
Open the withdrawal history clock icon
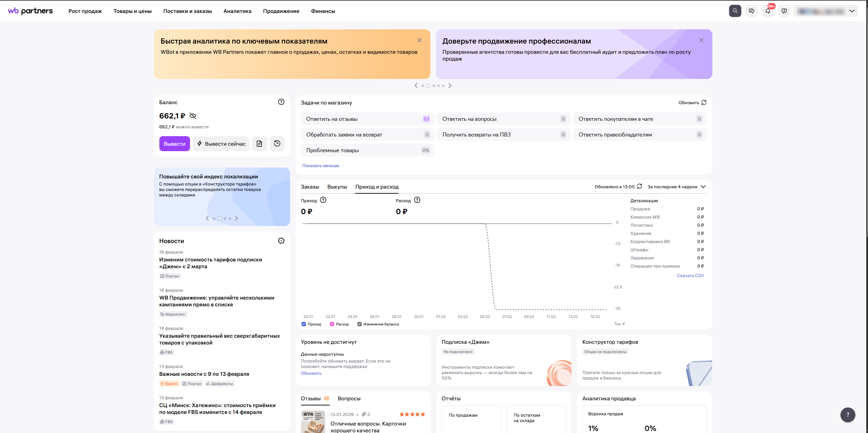coord(277,144)
